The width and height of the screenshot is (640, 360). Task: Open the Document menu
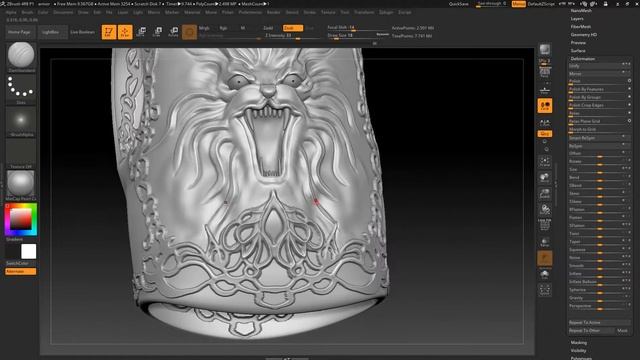(x=63, y=12)
